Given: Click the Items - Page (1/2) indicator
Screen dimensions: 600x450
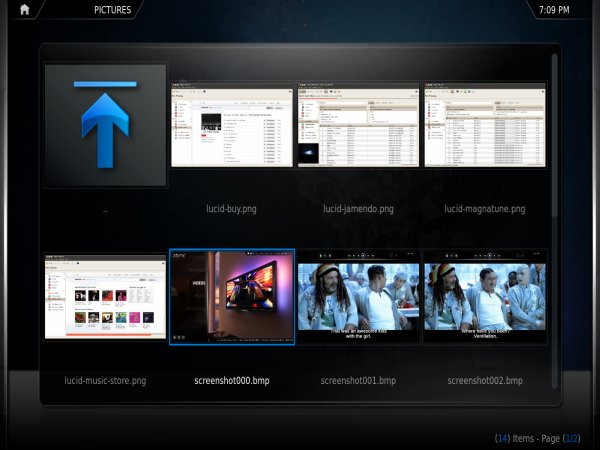Looking at the screenshot, I should click(x=537, y=438).
